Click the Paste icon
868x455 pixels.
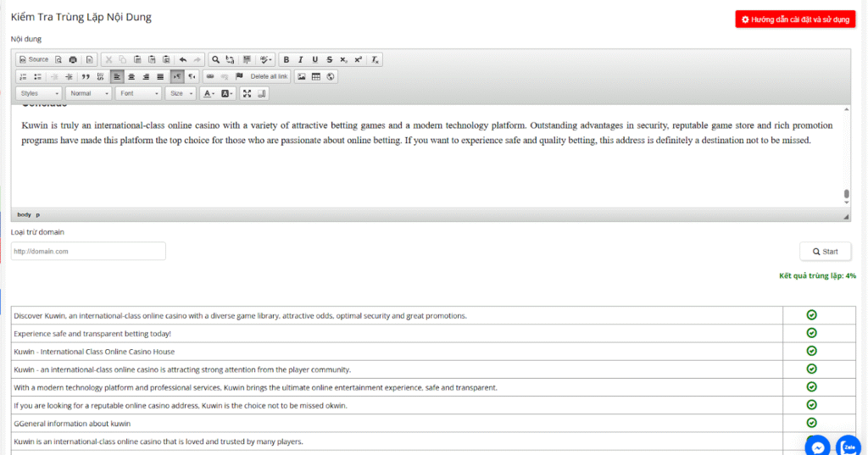click(137, 59)
